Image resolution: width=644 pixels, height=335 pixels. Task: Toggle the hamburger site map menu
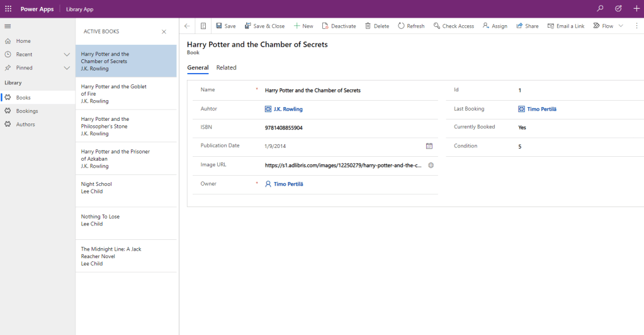[x=8, y=26]
